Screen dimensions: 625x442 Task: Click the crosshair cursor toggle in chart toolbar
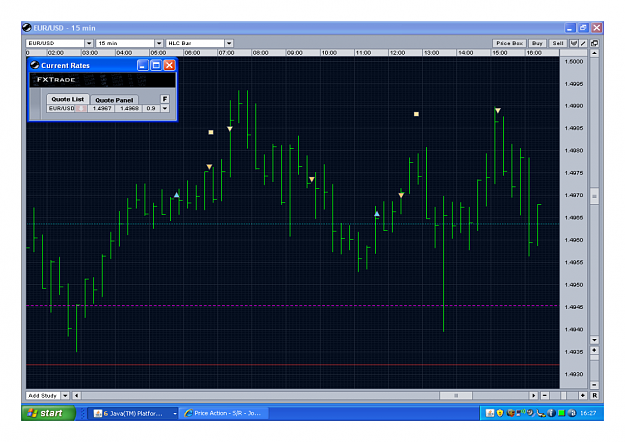point(574,43)
